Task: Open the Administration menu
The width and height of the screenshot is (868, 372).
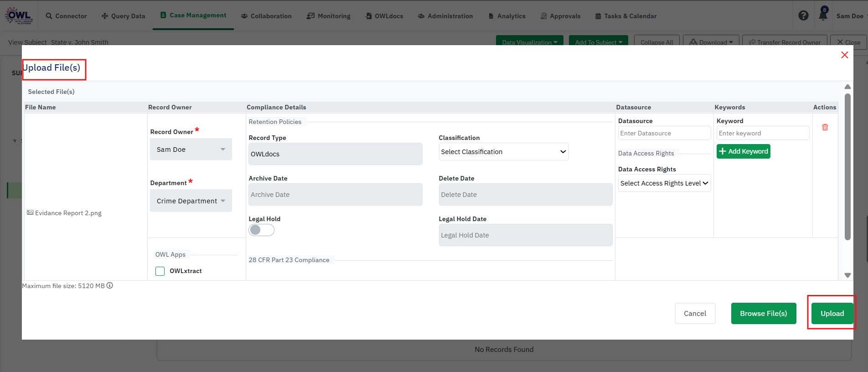Action: pyautogui.click(x=445, y=16)
